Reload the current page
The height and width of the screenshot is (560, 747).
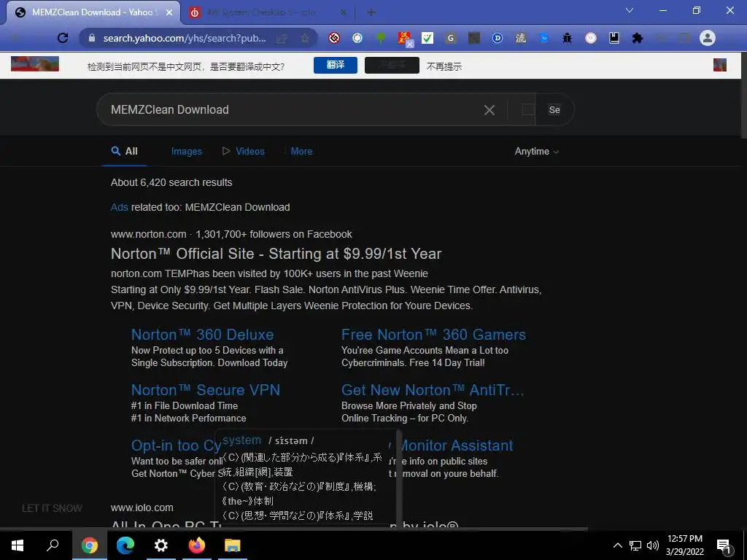pos(63,38)
